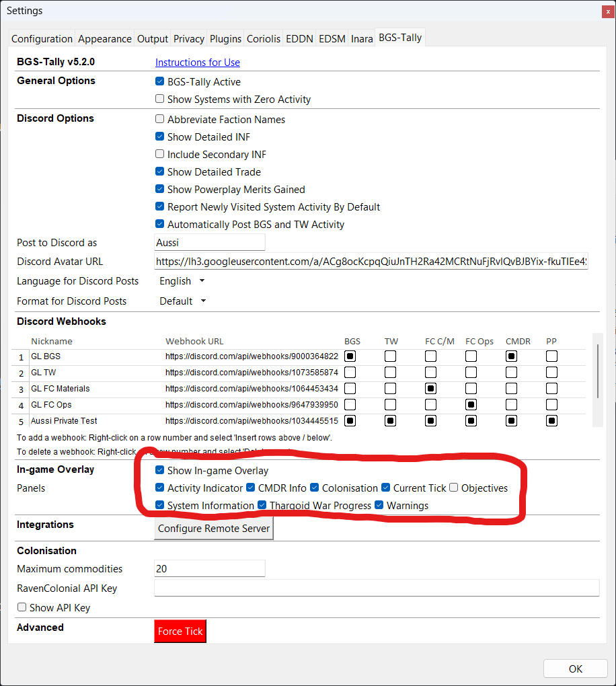This screenshot has height=686, width=616.
Task: Click row number 3 in webhooks table
Action: (x=21, y=389)
